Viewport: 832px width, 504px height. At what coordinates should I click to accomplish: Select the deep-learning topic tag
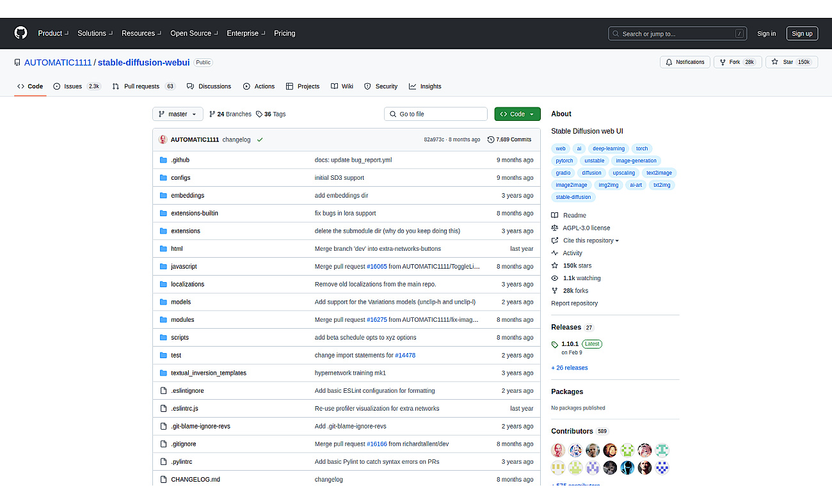[x=608, y=148]
